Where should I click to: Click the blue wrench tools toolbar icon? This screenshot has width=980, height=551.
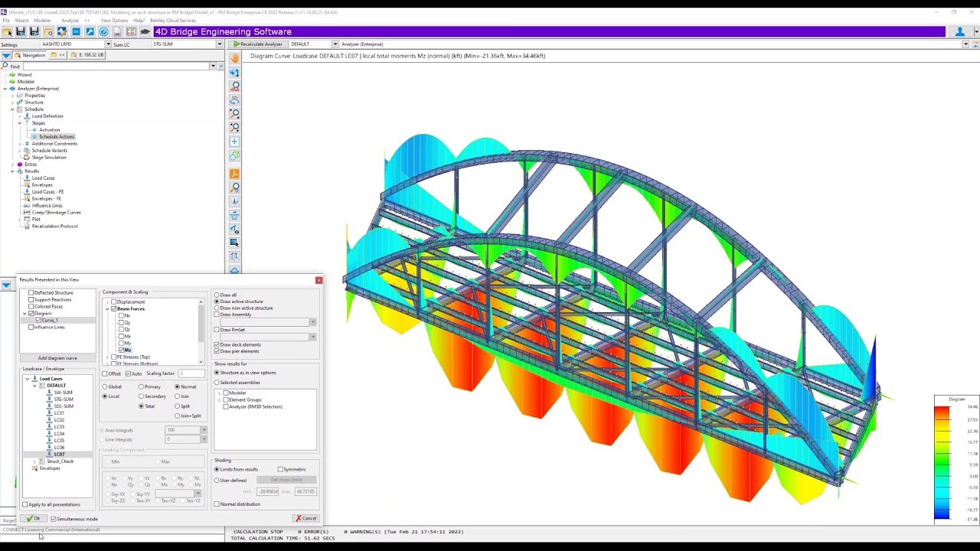pyautogui.click(x=90, y=31)
